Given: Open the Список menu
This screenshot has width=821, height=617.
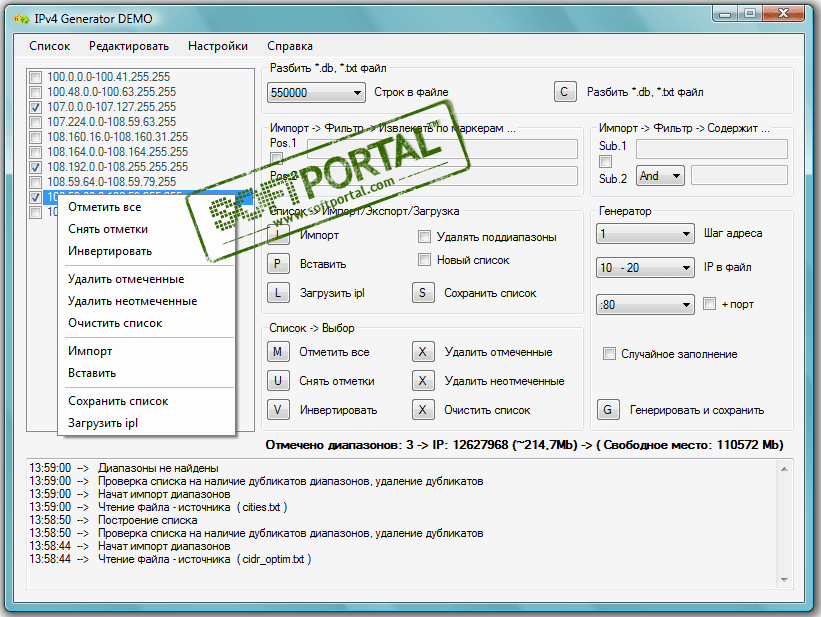Looking at the screenshot, I should [50, 46].
